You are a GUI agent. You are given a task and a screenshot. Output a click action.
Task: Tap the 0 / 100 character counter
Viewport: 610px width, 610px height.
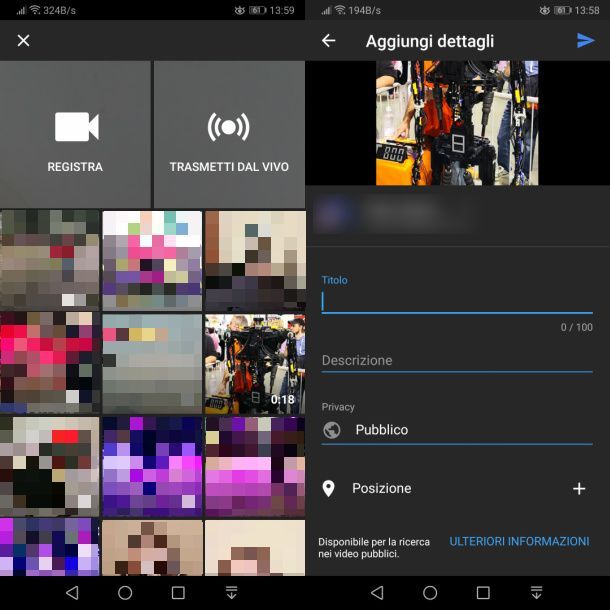pyautogui.click(x=577, y=327)
